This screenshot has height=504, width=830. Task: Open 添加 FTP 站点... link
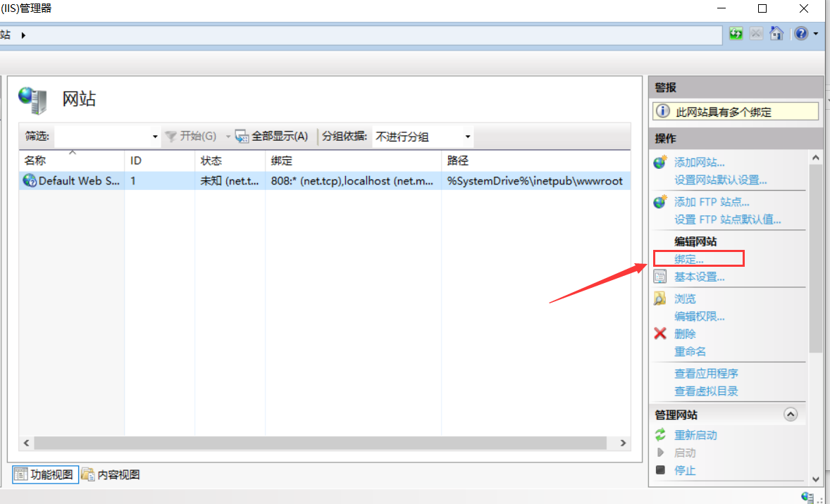coord(712,202)
